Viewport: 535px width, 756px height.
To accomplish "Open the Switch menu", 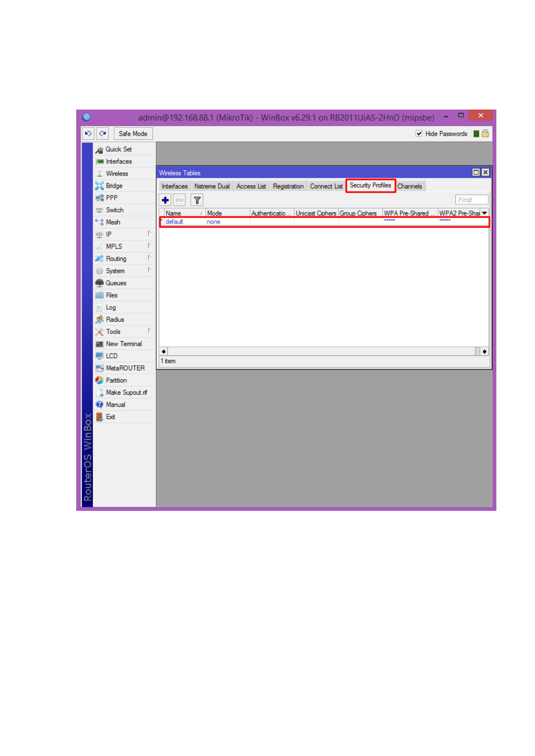I will (x=124, y=210).
